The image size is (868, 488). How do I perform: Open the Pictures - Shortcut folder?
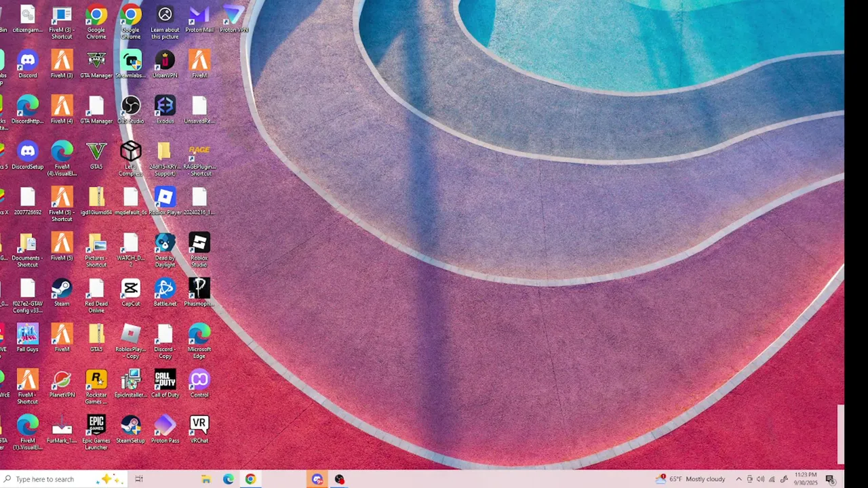[x=96, y=250]
